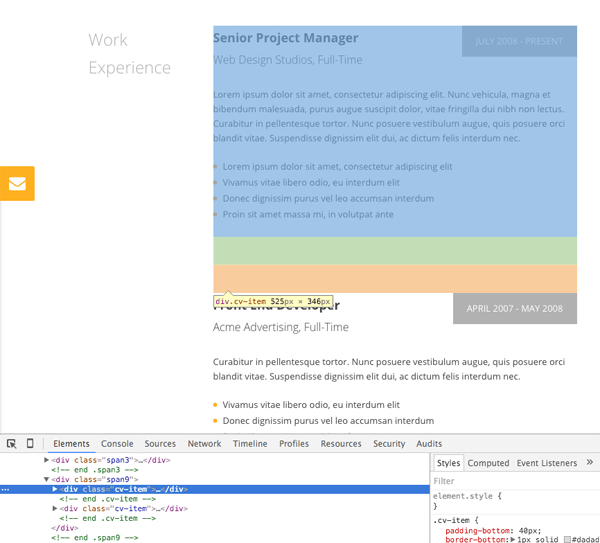Select the Security tab
The height and width of the screenshot is (543, 600).
click(x=389, y=444)
